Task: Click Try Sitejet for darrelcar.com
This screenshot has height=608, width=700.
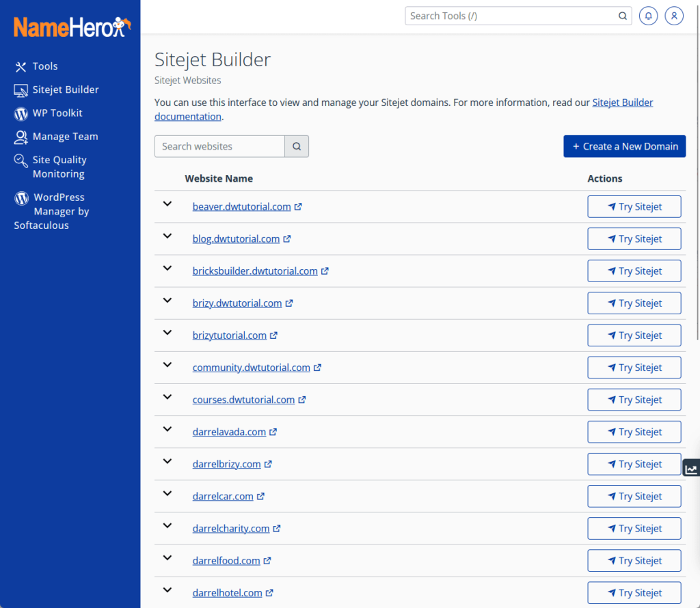Action: pyautogui.click(x=634, y=496)
